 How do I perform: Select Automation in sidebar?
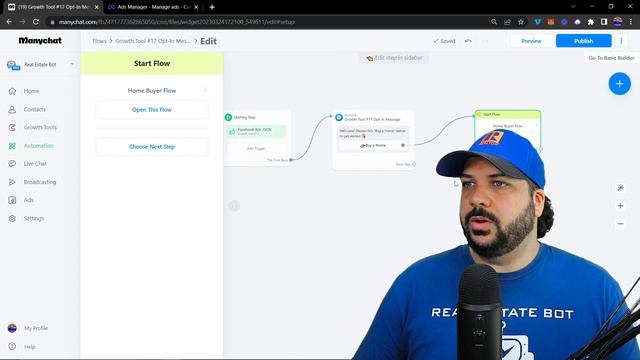tap(38, 146)
